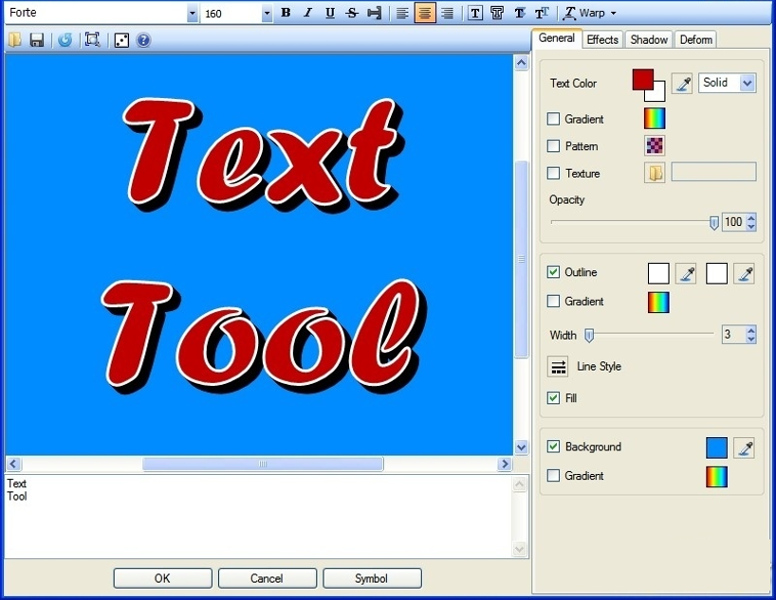
Task: Align text to the center
Action: pos(425,13)
